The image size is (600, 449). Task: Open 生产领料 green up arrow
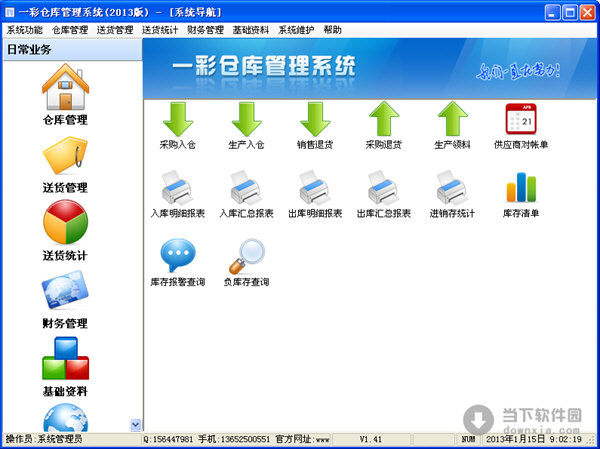click(452, 119)
